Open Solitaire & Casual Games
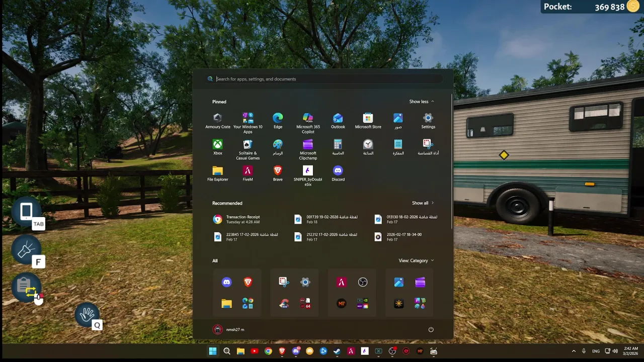This screenshot has height=362, width=644. coord(248,149)
